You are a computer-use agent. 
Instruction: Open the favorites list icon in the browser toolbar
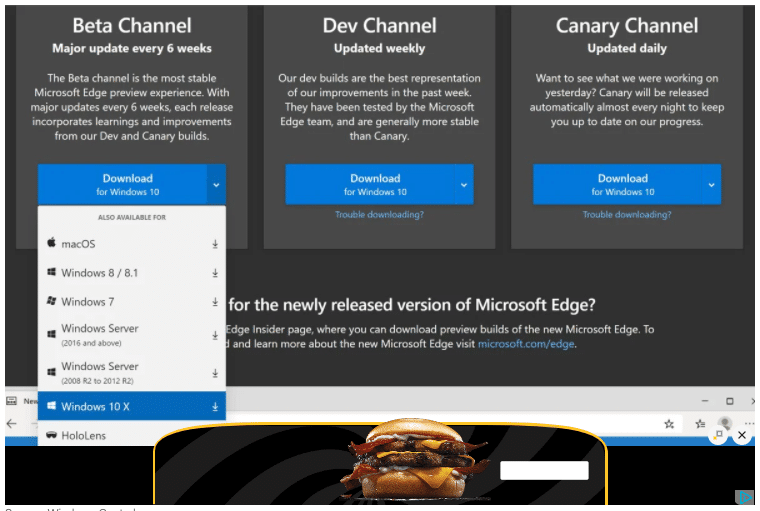tap(700, 424)
